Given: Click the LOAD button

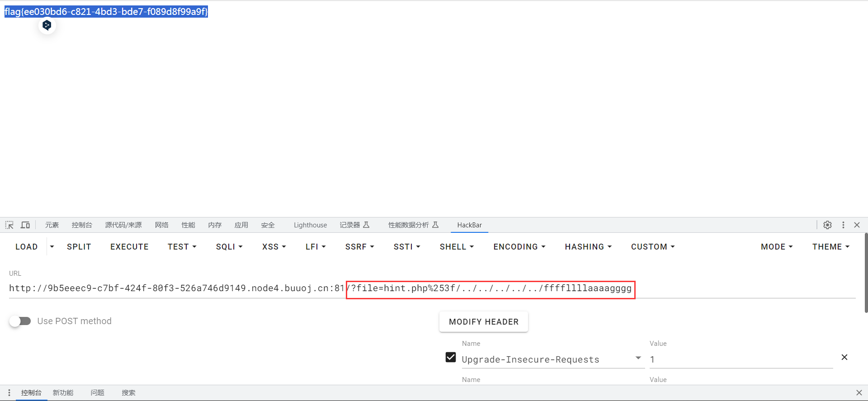Looking at the screenshot, I should pos(27,247).
